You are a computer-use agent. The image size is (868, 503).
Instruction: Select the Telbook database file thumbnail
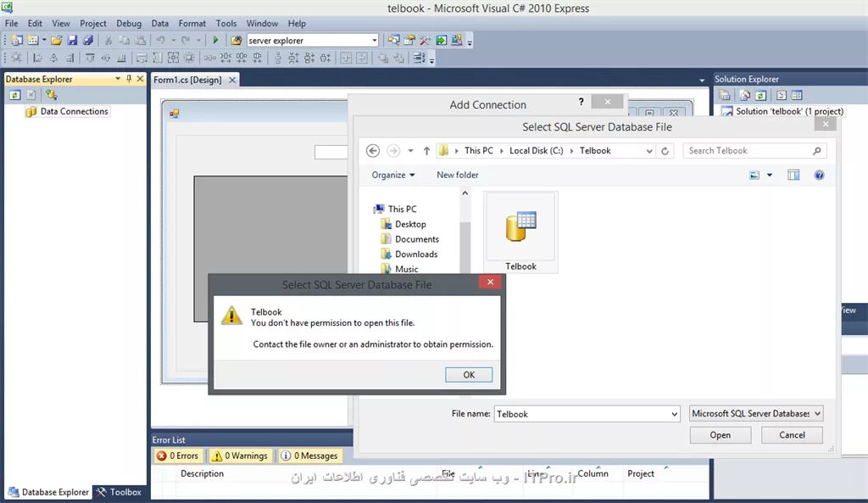click(521, 232)
